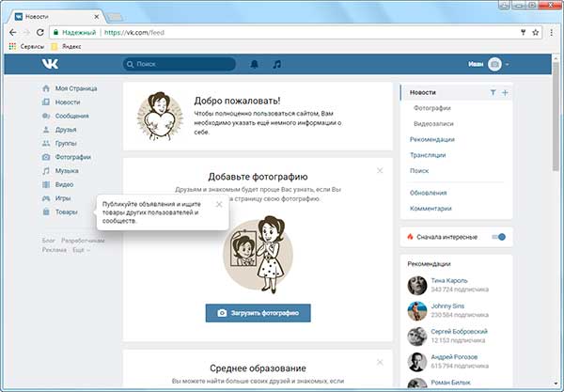Select the Трансляции feed section
This screenshot has height=392, width=564.
tap(428, 154)
